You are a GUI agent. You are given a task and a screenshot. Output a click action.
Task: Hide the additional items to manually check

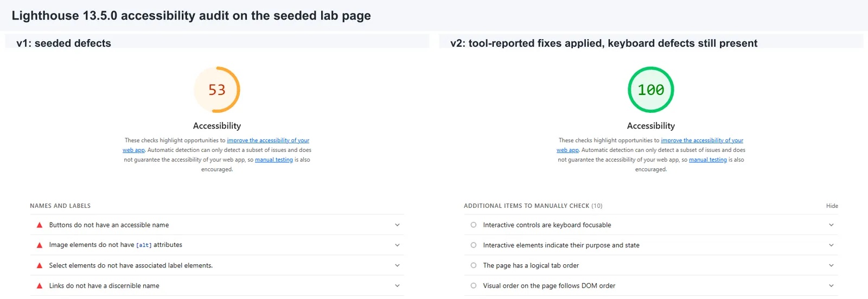[832, 206]
